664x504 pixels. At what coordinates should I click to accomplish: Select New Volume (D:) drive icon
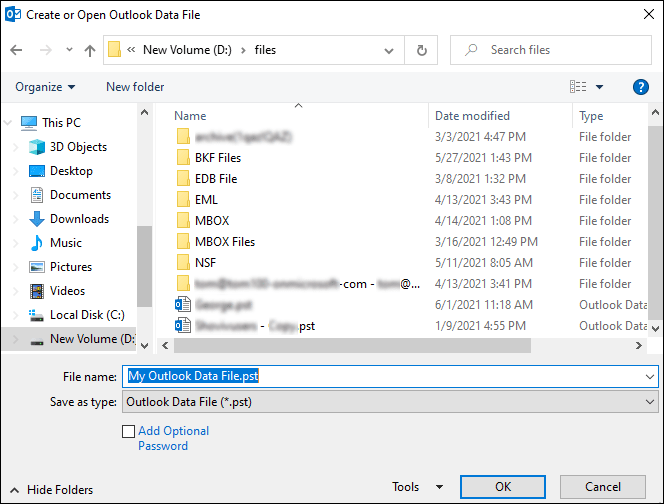click(37, 341)
